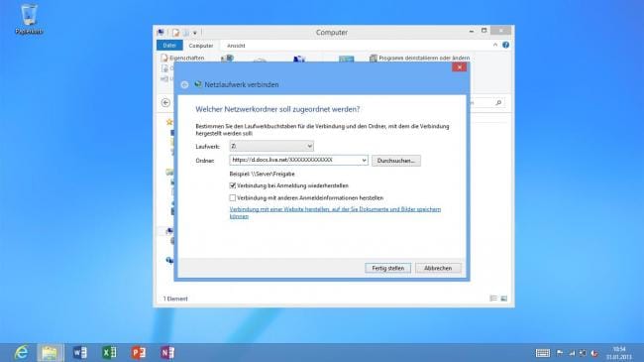The width and height of the screenshot is (644, 362).
Task: Click the Durchsuchen... button
Action: point(396,161)
